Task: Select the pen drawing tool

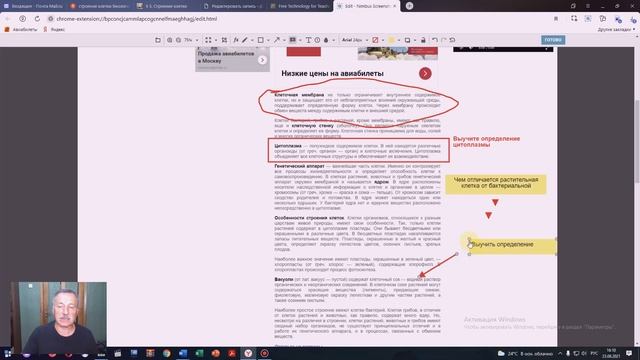Action: (x=244, y=40)
